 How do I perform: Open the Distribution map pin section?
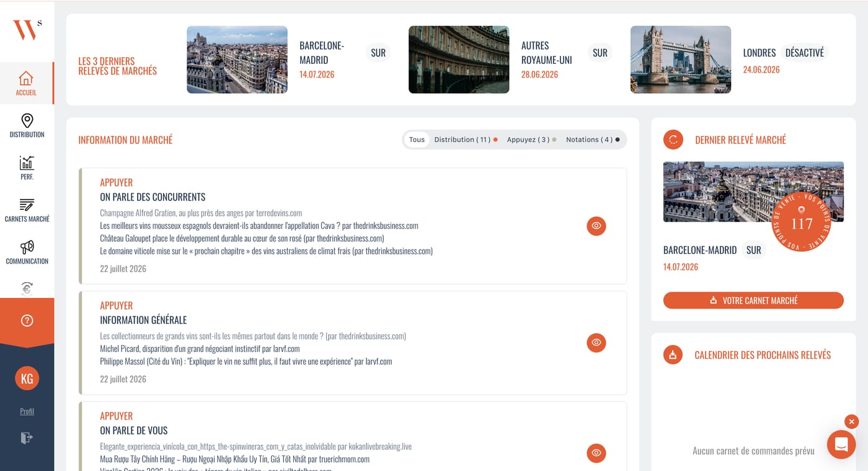click(27, 125)
